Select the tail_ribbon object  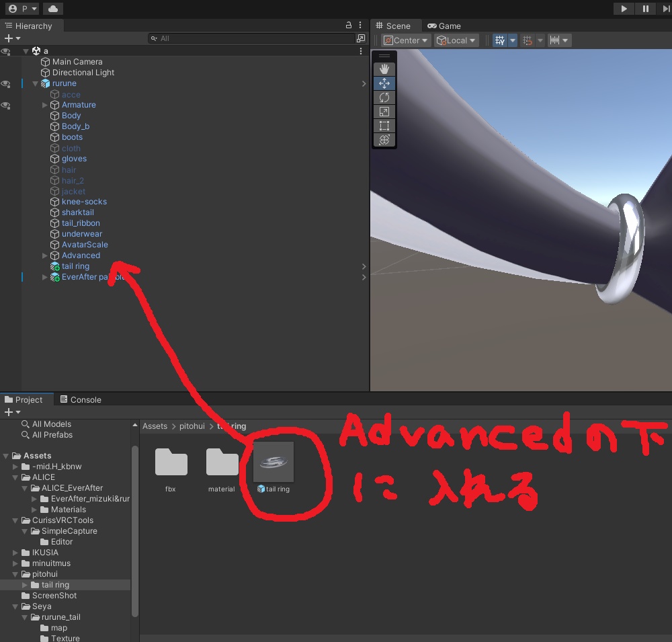[81, 223]
